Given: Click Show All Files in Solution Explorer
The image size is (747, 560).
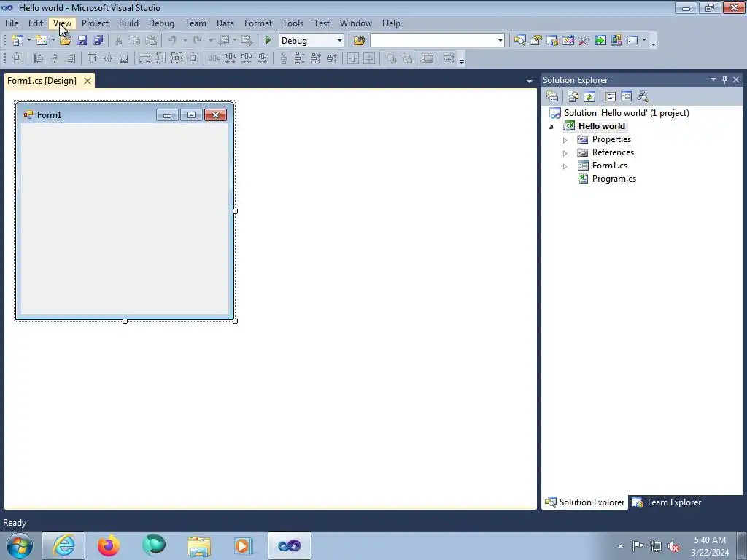Looking at the screenshot, I should 573,97.
